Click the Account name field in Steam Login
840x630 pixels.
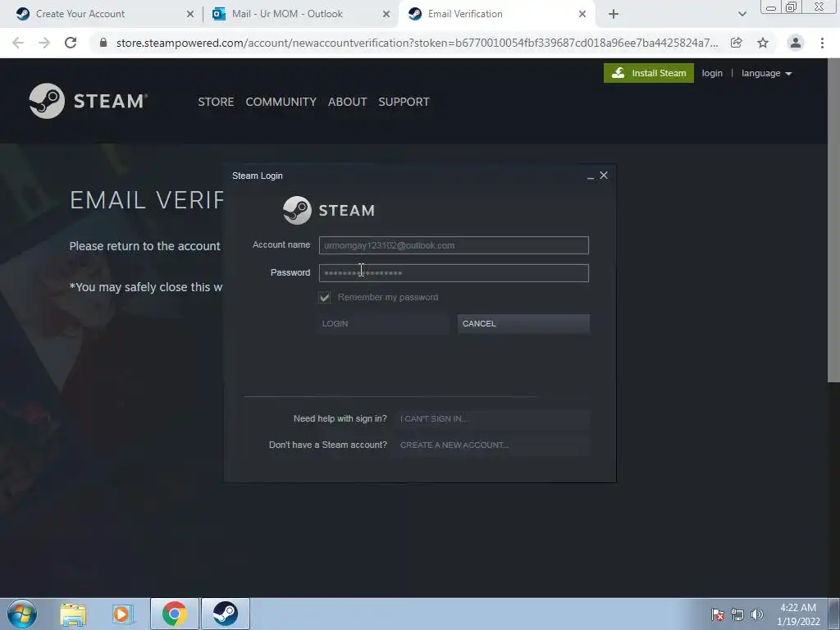(x=454, y=245)
